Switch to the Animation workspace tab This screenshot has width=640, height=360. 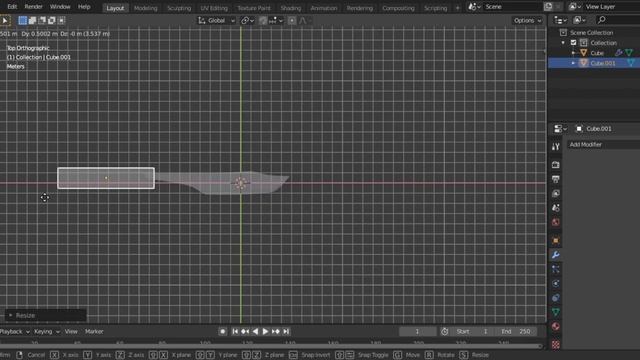(x=324, y=8)
